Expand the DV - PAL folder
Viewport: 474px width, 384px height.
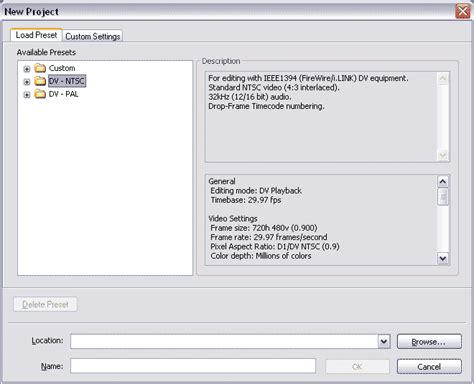[x=27, y=95]
